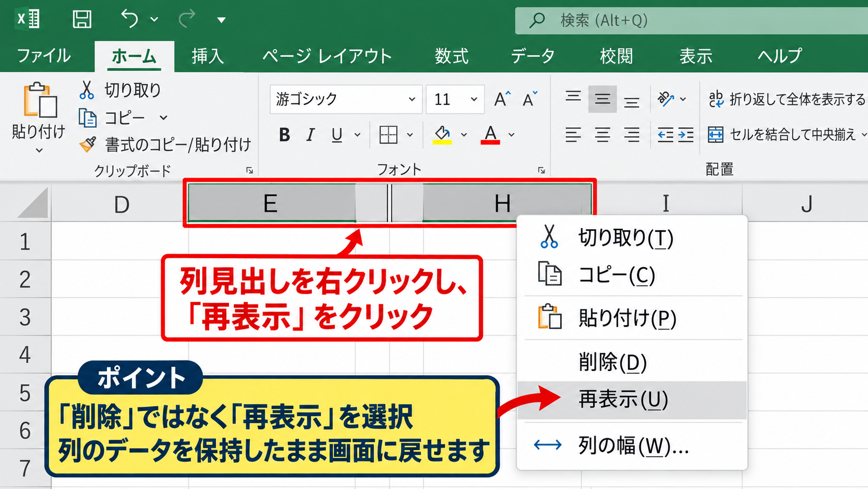Click the 貼り付け paste icon
This screenshot has height=489, width=868.
click(x=39, y=100)
